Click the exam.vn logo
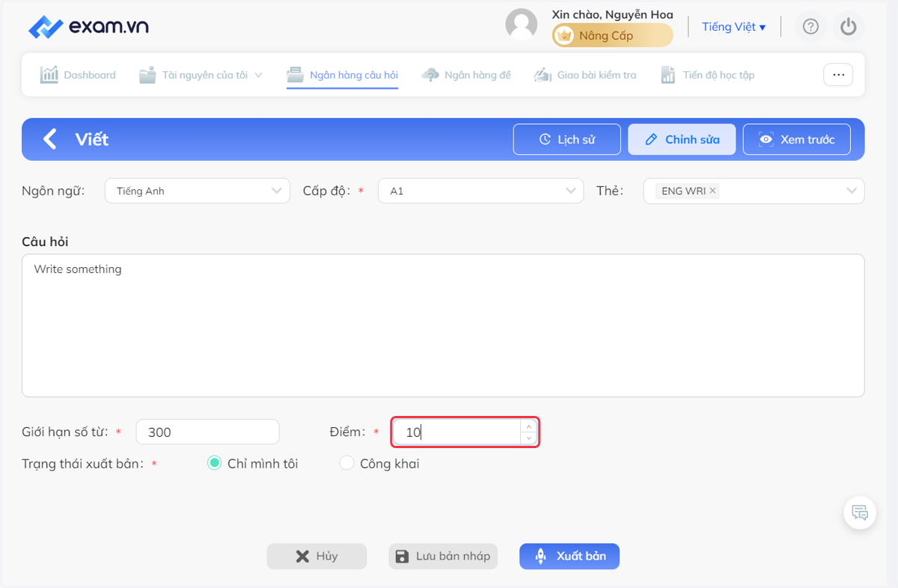This screenshot has width=898, height=588. pos(88,27)
